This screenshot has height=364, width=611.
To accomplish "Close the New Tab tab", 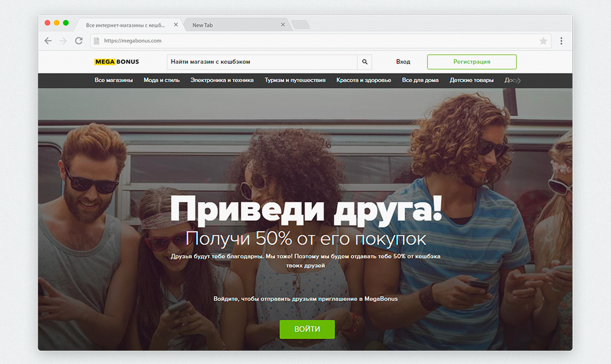I will pyautogui.click(x=283, y=25).
